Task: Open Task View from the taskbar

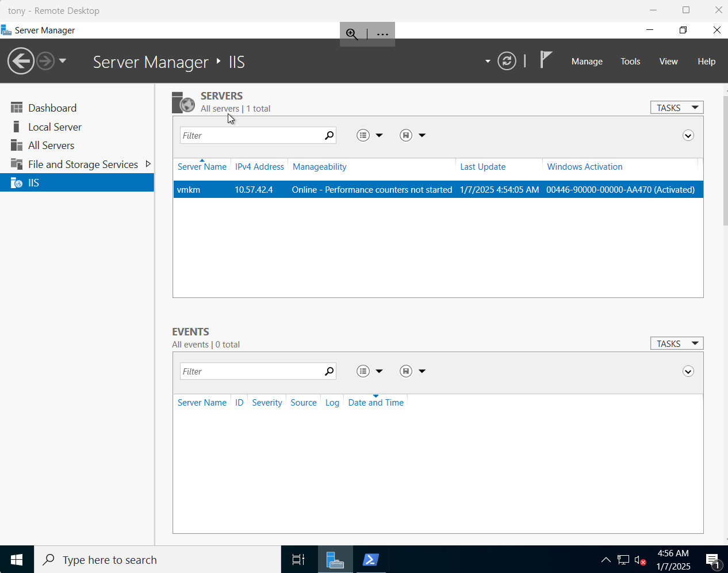Action: click(298, 559)
